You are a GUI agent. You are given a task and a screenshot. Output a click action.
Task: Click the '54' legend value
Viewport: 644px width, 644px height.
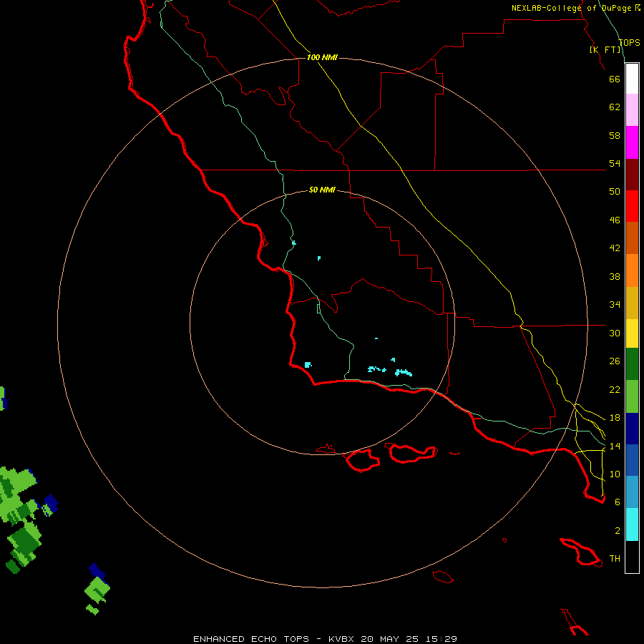click(615, 163)
